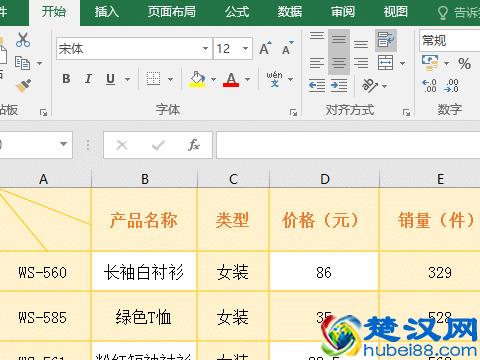Screen dimensions: 480x360
Task: Select column C header
Action: click(233, 179)
